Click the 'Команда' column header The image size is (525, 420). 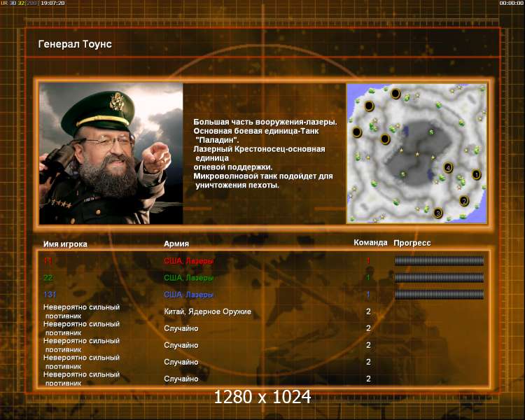370,242
